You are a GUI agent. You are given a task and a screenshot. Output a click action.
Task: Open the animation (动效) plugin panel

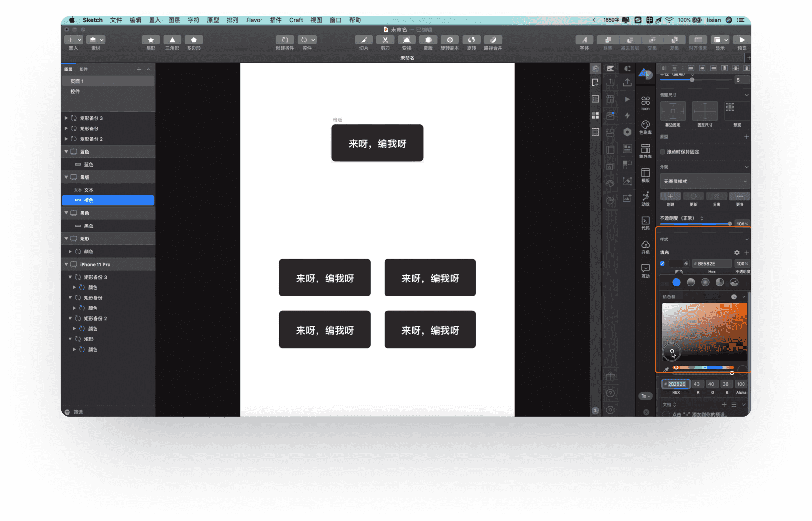[x=646, y=198]
